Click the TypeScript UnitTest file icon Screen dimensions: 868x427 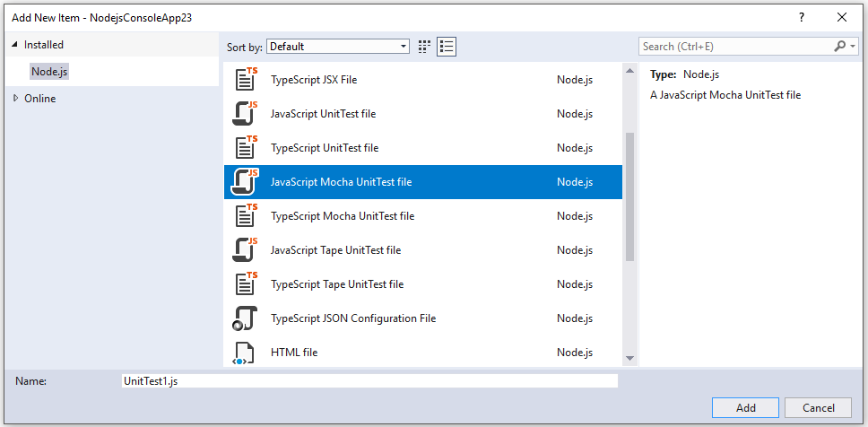coord(246,148)
